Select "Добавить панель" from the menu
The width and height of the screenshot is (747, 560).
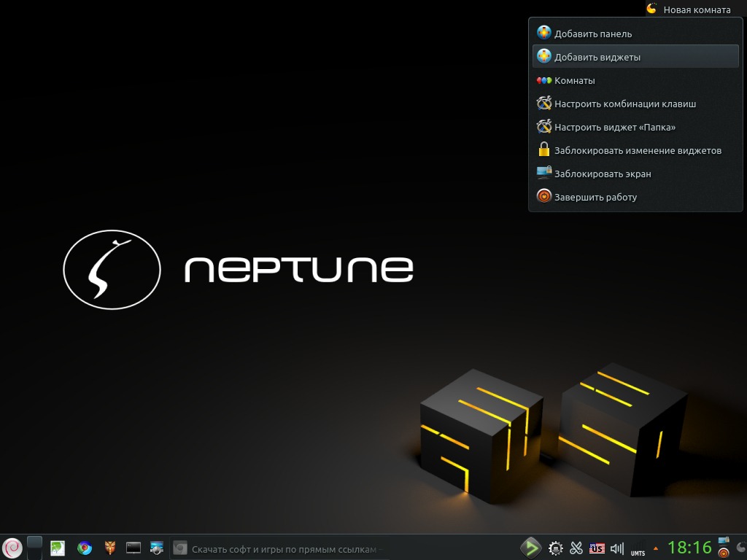[635, 34]
